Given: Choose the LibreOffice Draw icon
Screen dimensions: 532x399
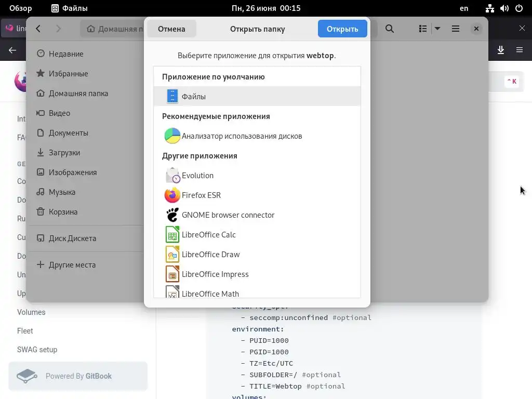Looking at the screenshot, I should (172, 254).
